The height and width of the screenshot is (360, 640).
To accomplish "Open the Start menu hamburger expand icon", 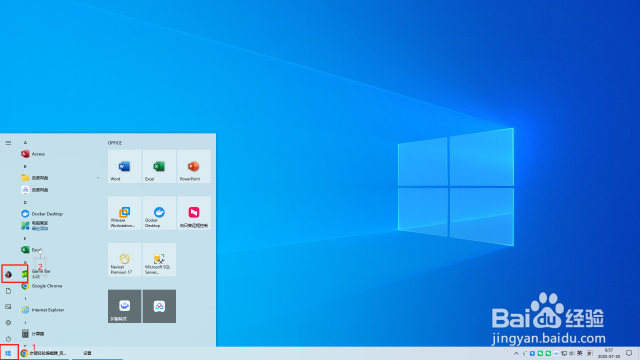I will click(8, 143).
